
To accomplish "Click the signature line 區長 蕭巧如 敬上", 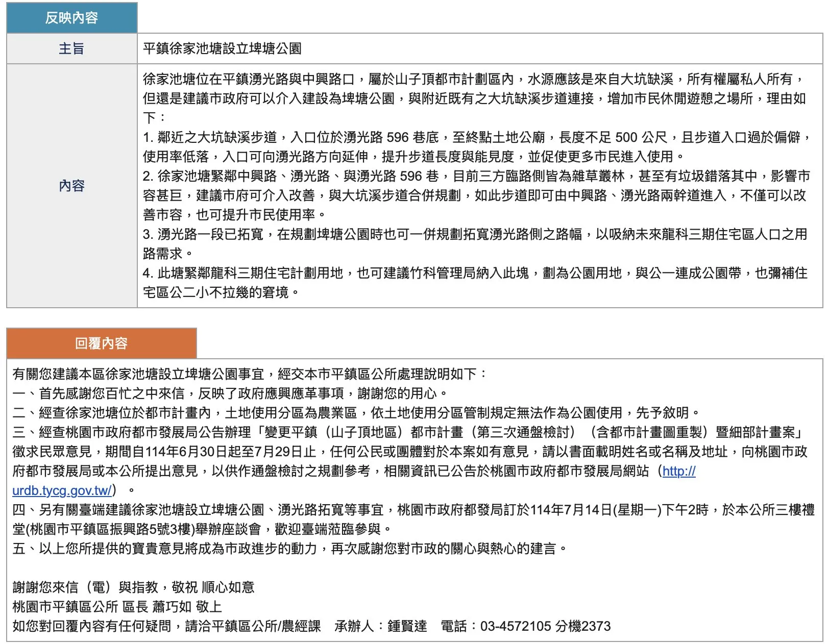I will pos(117,607).
